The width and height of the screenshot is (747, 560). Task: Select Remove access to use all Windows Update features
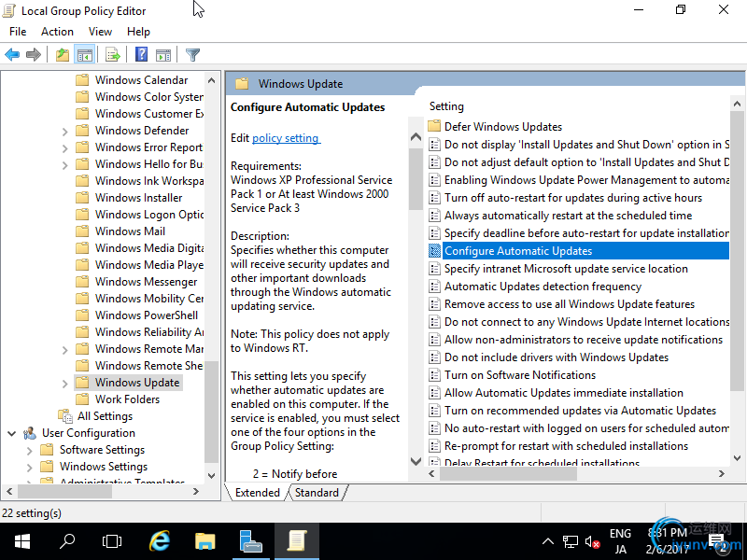pyautogui.click(x=570, y=304)
